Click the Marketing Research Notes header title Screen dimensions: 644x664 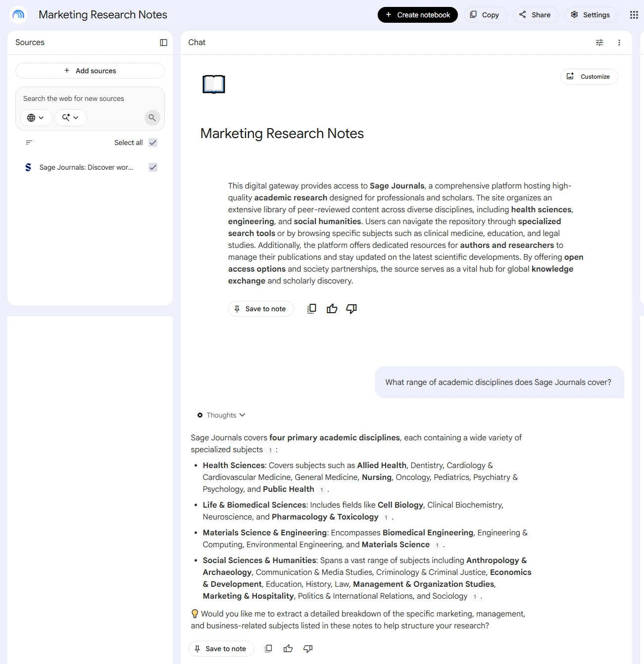(103, 15)
